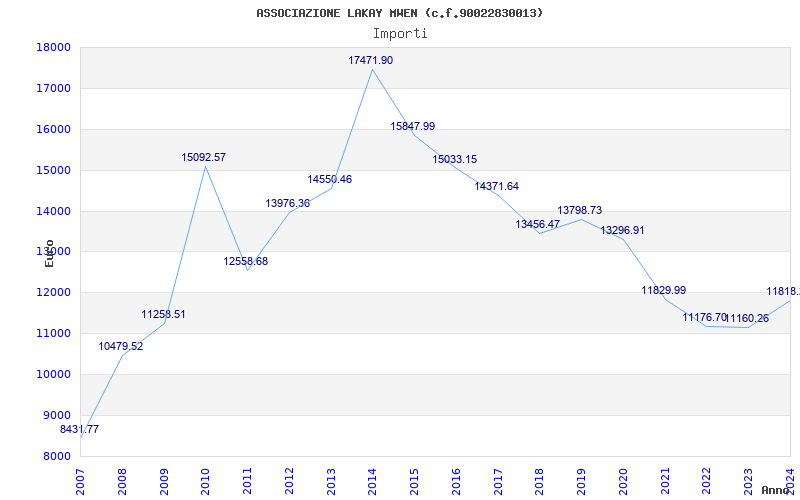This screenshot has width=800, height=500.
Task: Select the 11829.99 data label
Action: [x=664, y=290]
